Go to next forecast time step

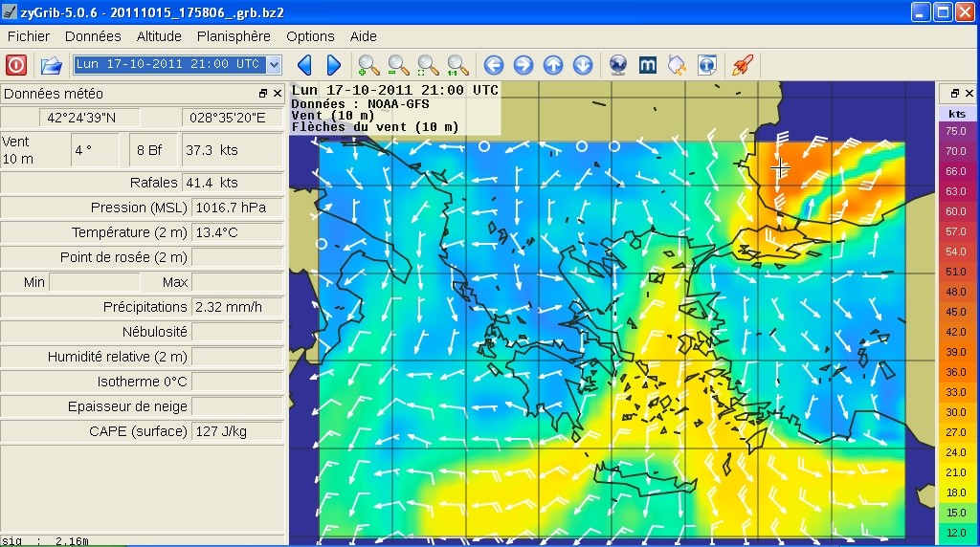coord(334,65)
